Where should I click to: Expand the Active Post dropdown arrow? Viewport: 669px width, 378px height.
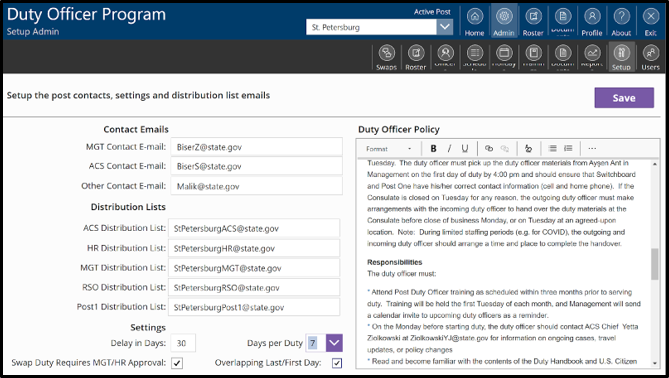[x=445, y=27]
